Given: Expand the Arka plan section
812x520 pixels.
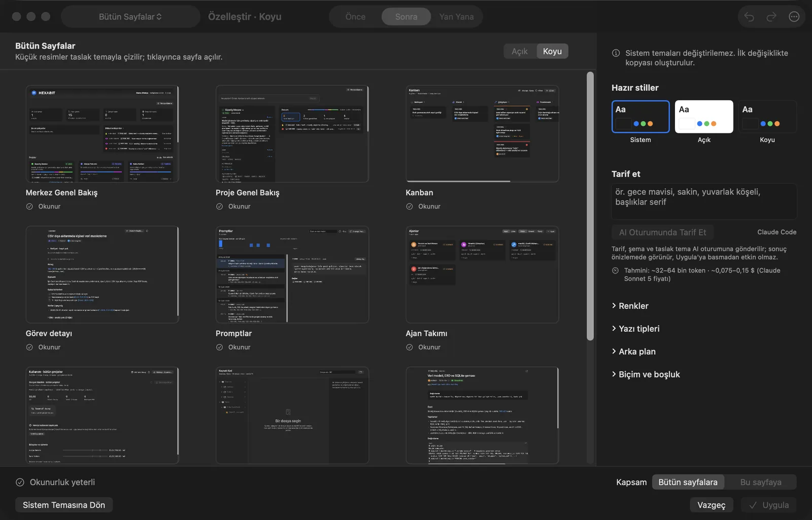Looking at the screenshot, I should tap(633, 352).
